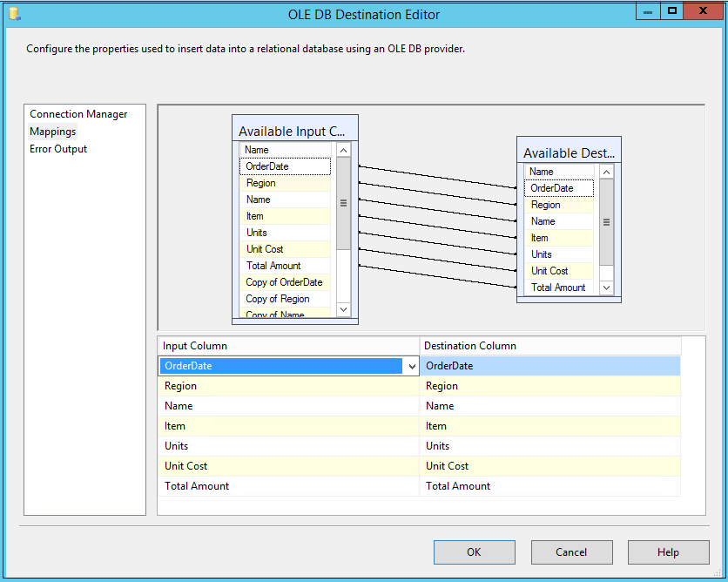
Task: Minimize the OLE DB Destination Editor window
Action: (648, 11)
